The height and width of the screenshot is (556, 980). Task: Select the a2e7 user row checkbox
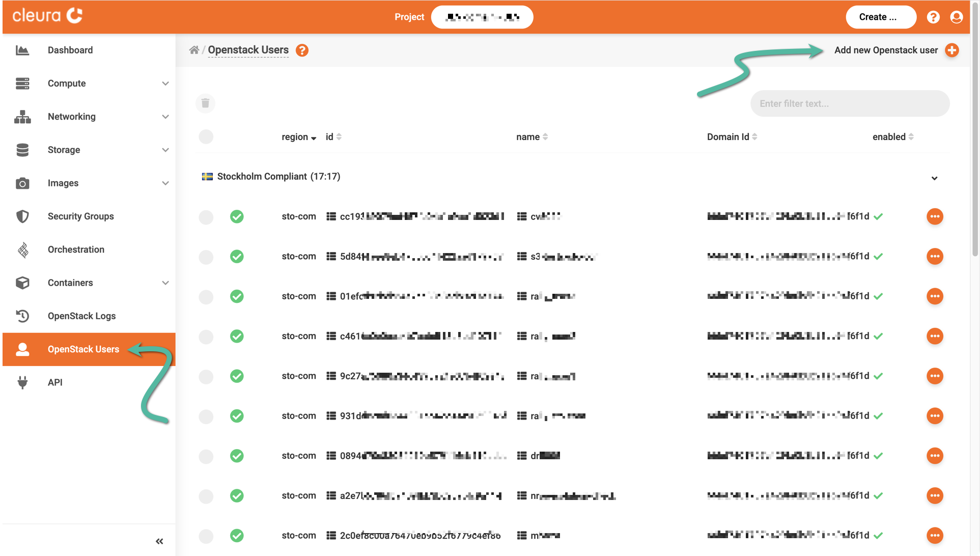pos(206,496)
